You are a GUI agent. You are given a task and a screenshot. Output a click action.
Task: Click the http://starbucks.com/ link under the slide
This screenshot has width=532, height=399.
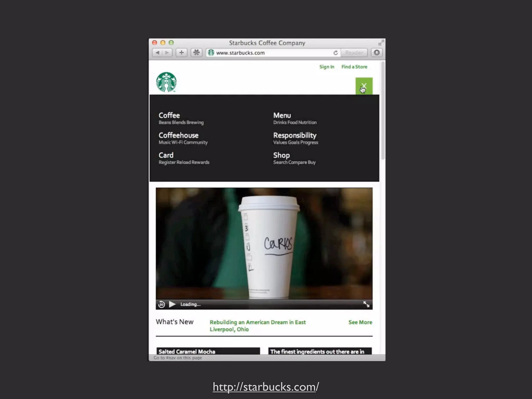coord(266,387)
